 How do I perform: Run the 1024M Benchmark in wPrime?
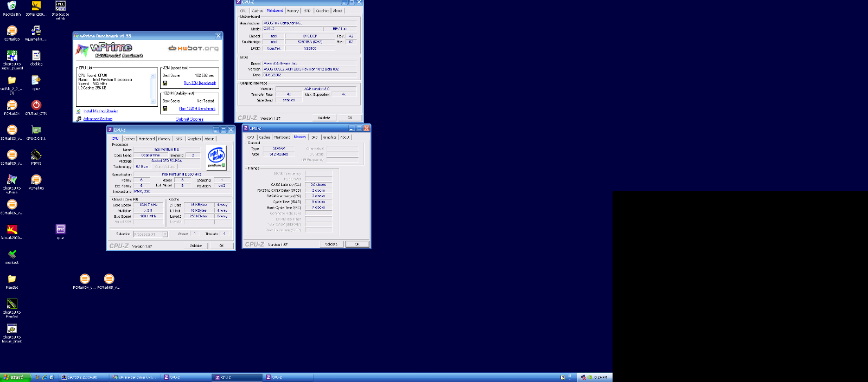click(x=197, y=108)
